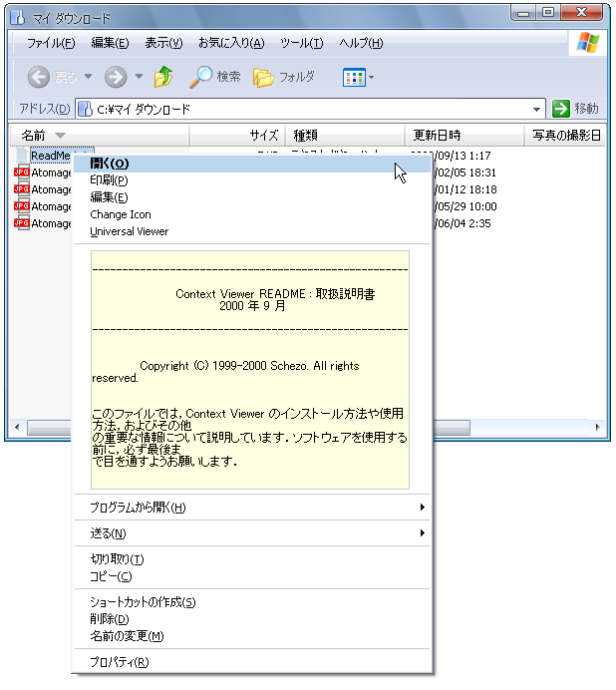Expand プログラムから開く submenu arrow
This screenshot has width=616, height=690.
click(423, 508)
